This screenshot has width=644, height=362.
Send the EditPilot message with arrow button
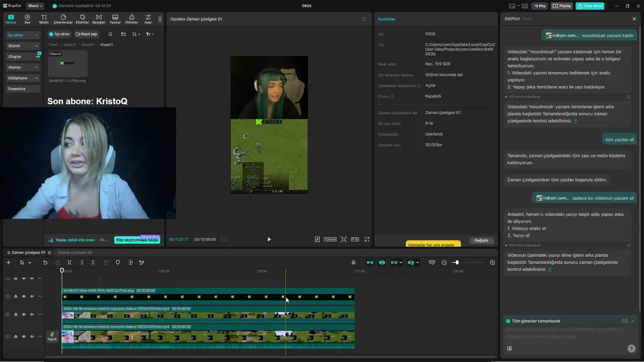click(631, 348)
